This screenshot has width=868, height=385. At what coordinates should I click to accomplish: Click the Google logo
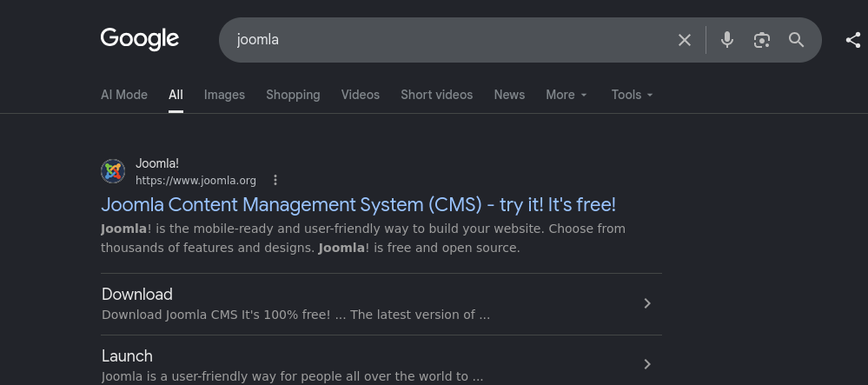140,39
